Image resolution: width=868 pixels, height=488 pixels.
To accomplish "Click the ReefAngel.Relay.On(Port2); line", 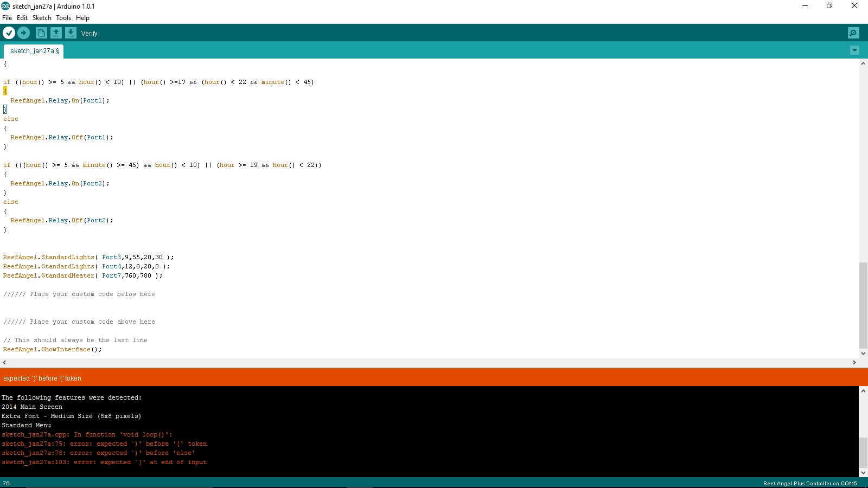I will click(x=60, y=184).
